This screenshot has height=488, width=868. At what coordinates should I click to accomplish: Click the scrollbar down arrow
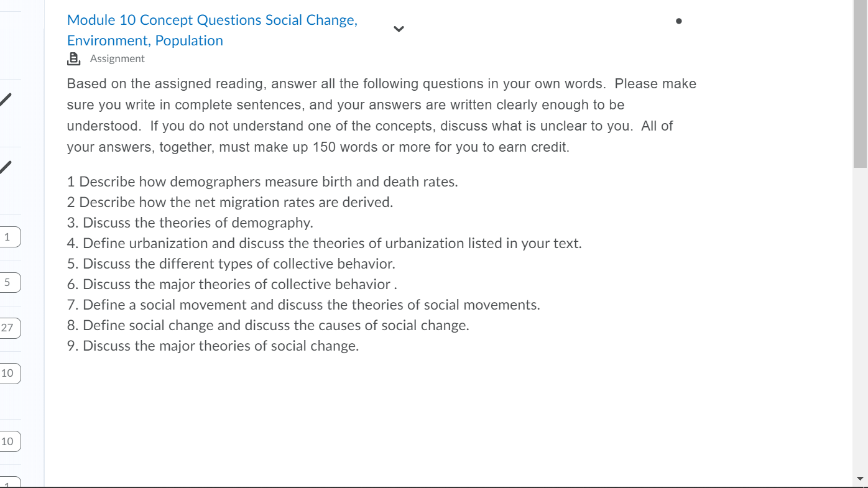860,479
